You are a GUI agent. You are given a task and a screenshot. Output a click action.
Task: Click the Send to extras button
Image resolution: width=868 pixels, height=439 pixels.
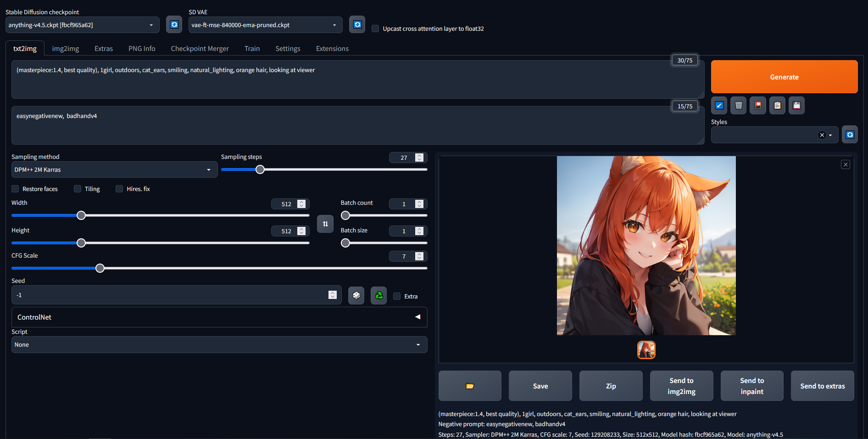click(x=822, y=386)
